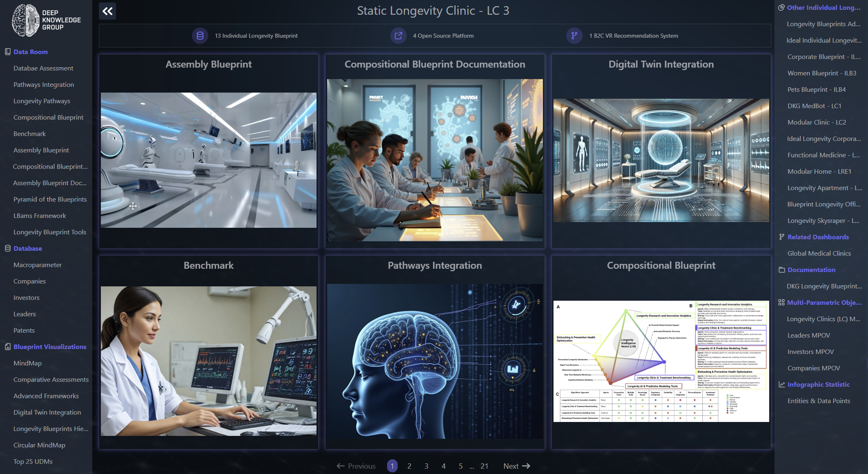Open the Global Medical Clinics link
868x474 pixels.
coord(819,253)
